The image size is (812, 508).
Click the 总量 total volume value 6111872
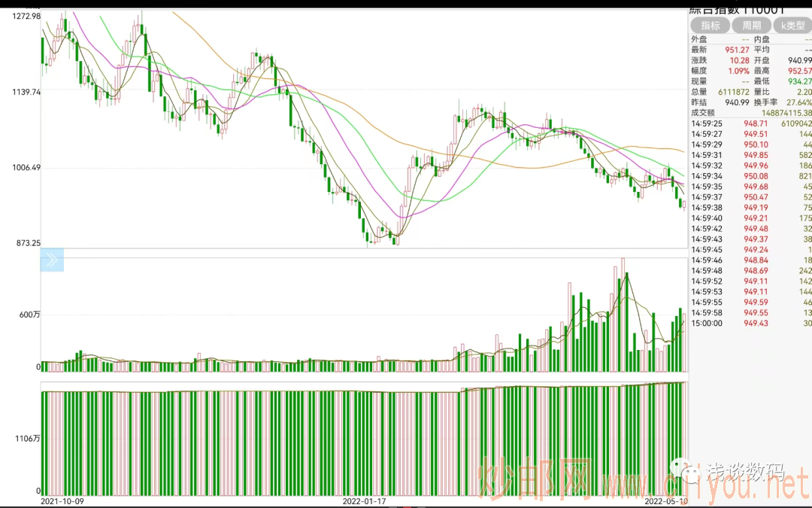click(726, 92)
